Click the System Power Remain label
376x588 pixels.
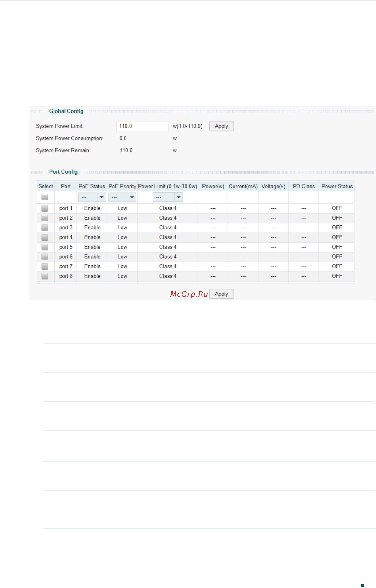tap(63, 150)
